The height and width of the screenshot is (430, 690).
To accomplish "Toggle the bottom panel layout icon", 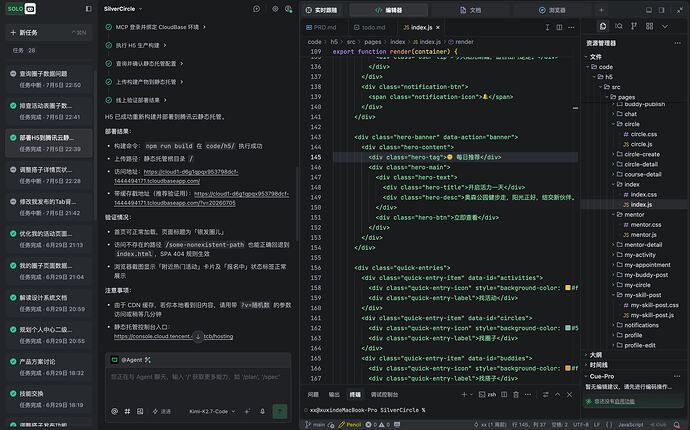I will point(649,10).
